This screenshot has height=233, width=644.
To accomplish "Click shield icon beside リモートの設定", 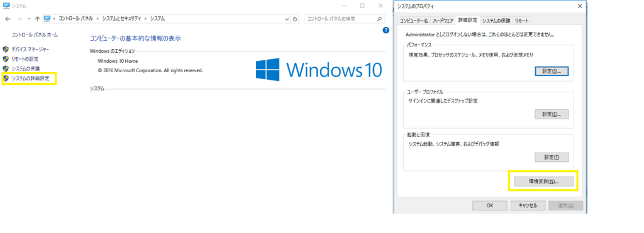I will (x=6, y=59).
